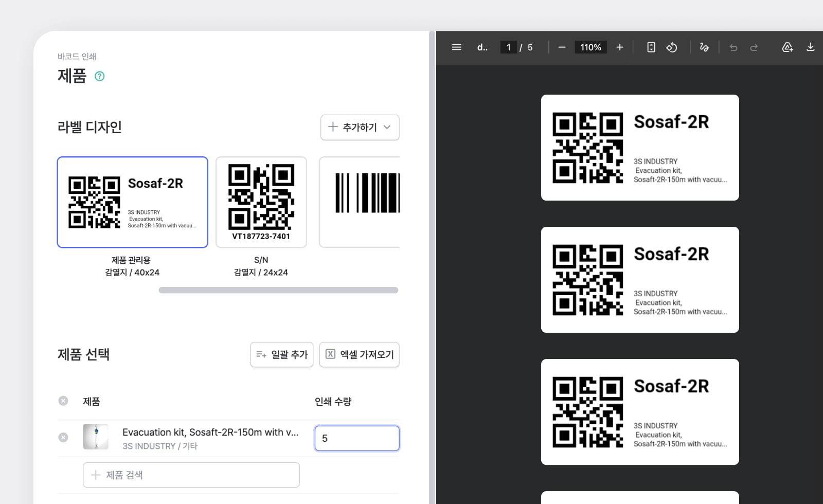Click the clear-all X icon in table header
The width and height of the screenshot is (823, 504).
coord(63,401)
